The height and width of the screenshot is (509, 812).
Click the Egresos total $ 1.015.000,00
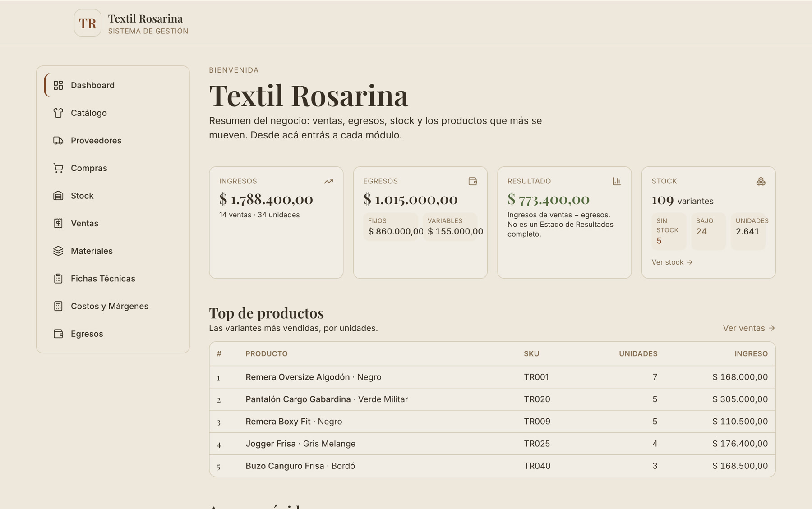pyautogui.click(x=411, y=199)
